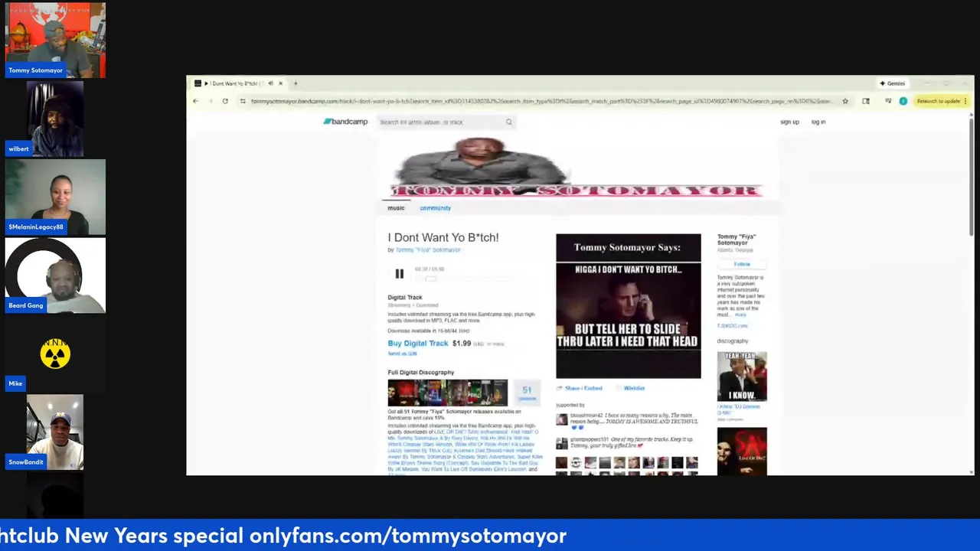Click Send as Gift link

point(403,354)
